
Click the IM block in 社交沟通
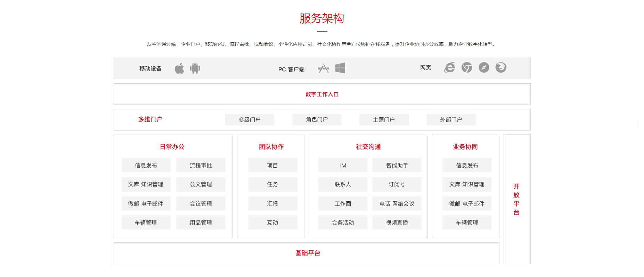(343, 166)
